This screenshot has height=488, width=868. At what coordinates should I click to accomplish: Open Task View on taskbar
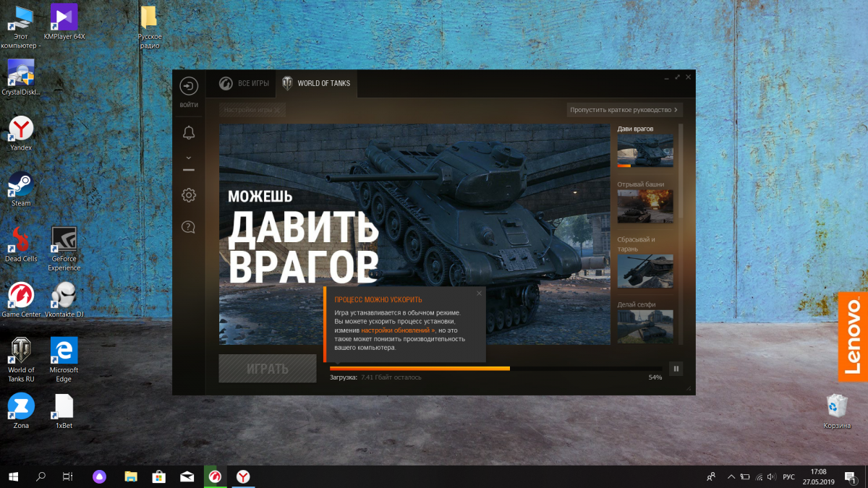pos(67,476)
